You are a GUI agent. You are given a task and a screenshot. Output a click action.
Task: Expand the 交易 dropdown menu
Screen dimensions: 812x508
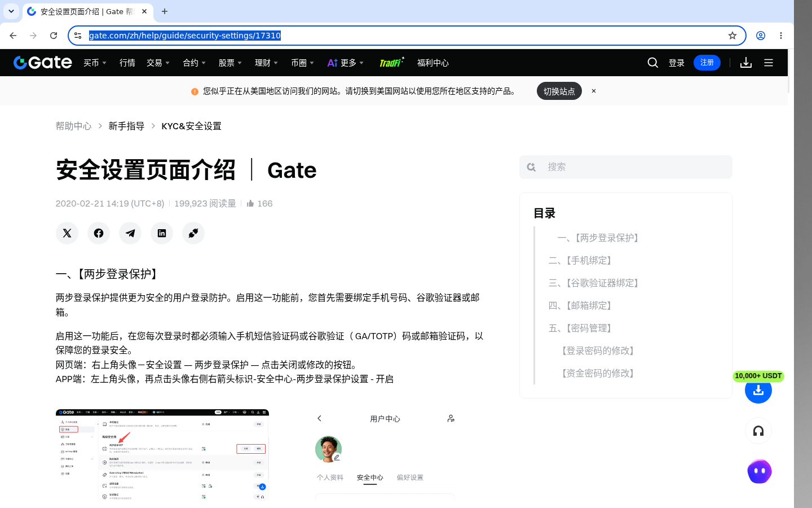coord(158,63)
